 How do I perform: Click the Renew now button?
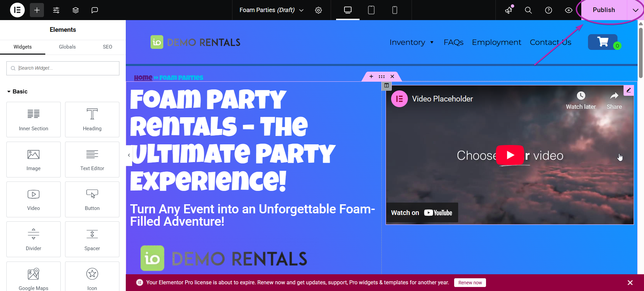[470, 283]
